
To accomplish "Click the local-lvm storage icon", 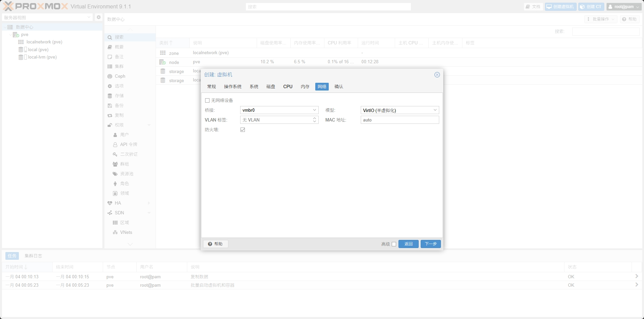I will [21, 57].
